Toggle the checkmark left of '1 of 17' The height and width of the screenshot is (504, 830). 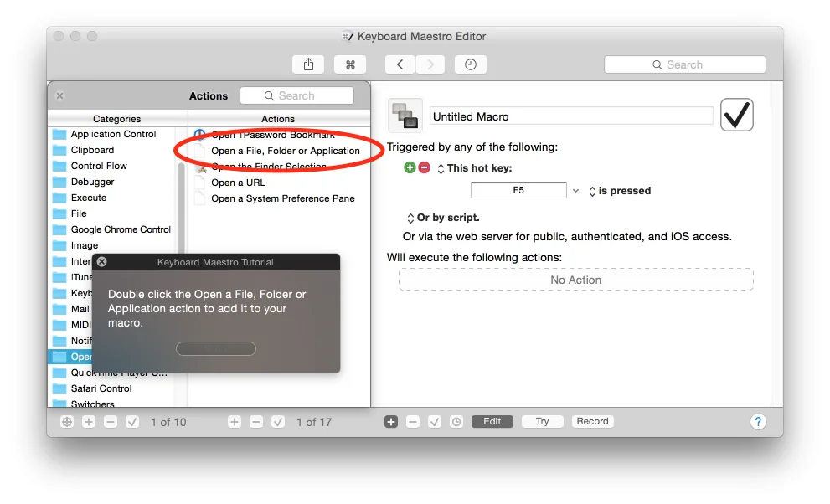click(278, 422)
